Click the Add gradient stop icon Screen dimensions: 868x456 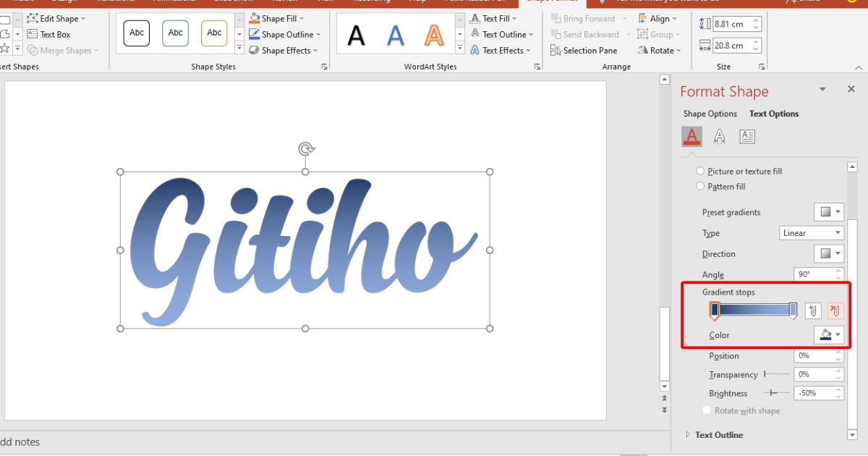click(x=812, y=311)
